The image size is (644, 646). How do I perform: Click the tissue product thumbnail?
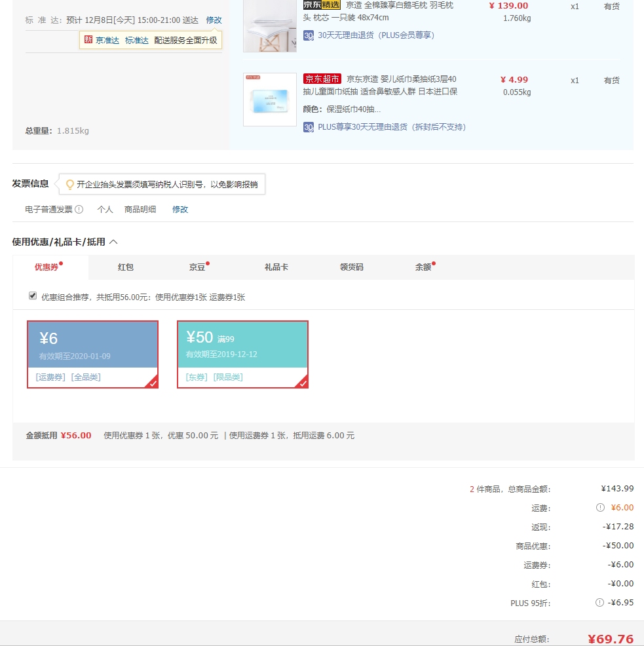tap(270, 100)
